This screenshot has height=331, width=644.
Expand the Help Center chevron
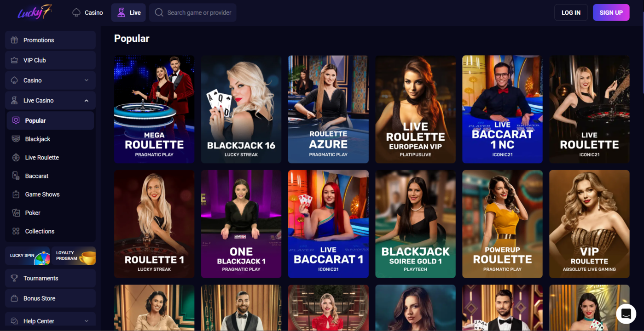[87, 321]
